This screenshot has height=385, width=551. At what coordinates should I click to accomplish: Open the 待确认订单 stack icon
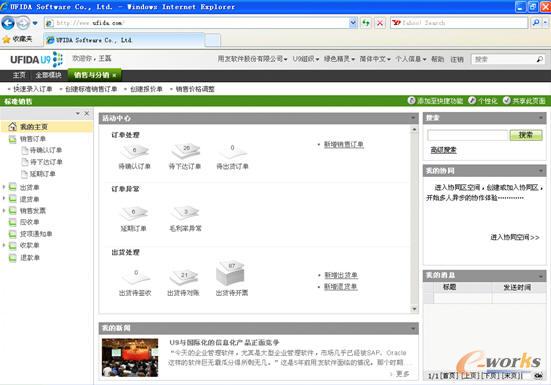[135, 152]
